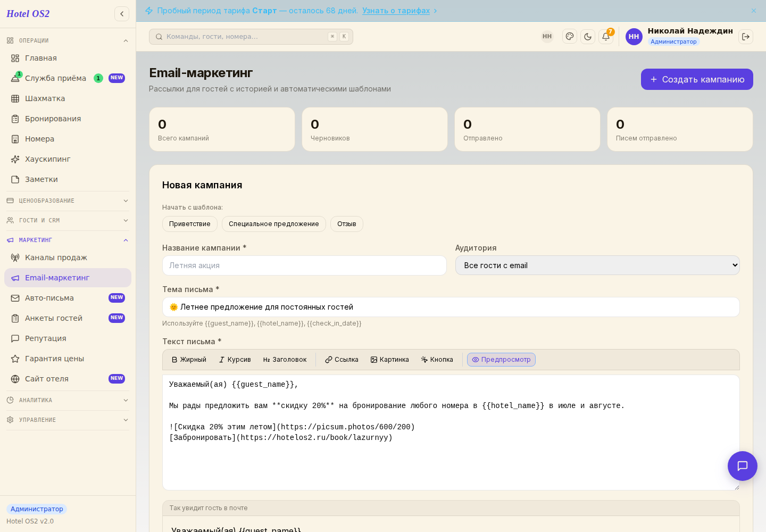This screenshot has width=766, height=532.
Task: Open Анкеты гостей page
Action: tap(68, 318)
